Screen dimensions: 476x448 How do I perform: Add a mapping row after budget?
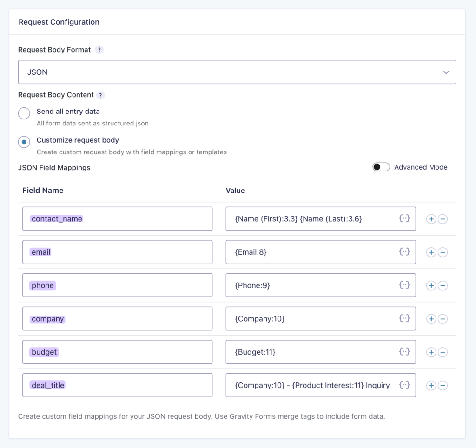point(431,352)
